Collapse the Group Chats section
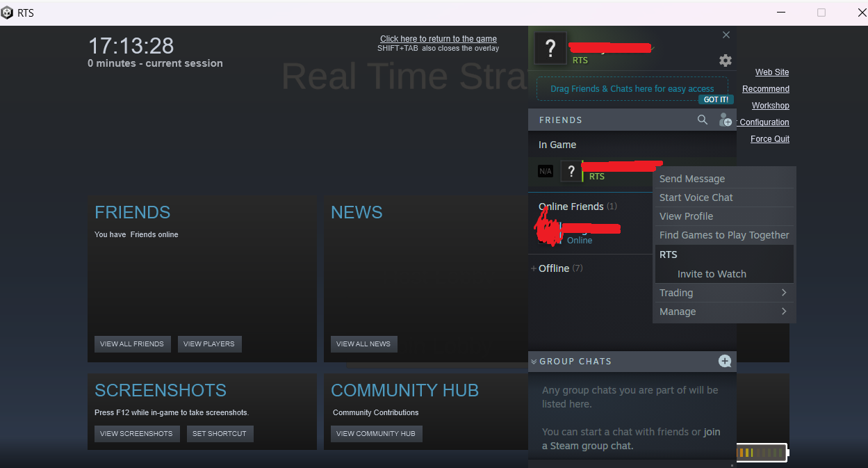This screenshot has height=468, width=868. (534, 362)
